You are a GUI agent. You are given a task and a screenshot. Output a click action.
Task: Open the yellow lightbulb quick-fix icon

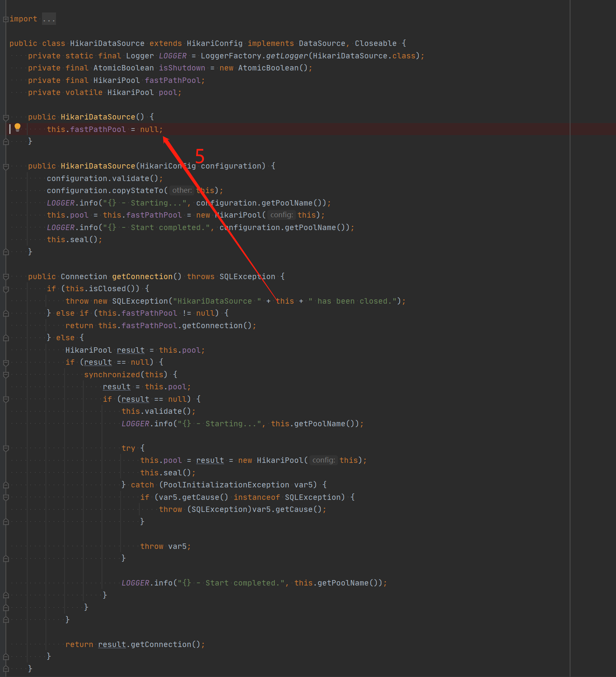point(18,127)
